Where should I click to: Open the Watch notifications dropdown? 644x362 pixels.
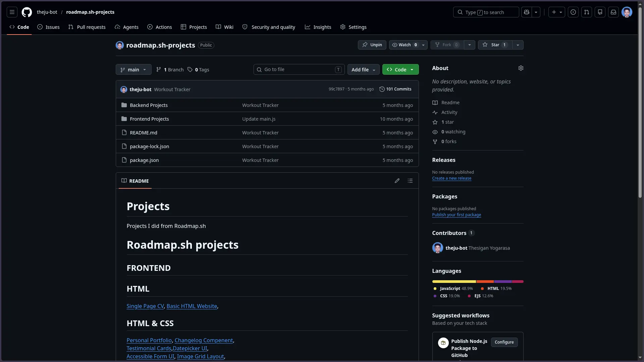[x=408, y=45]
